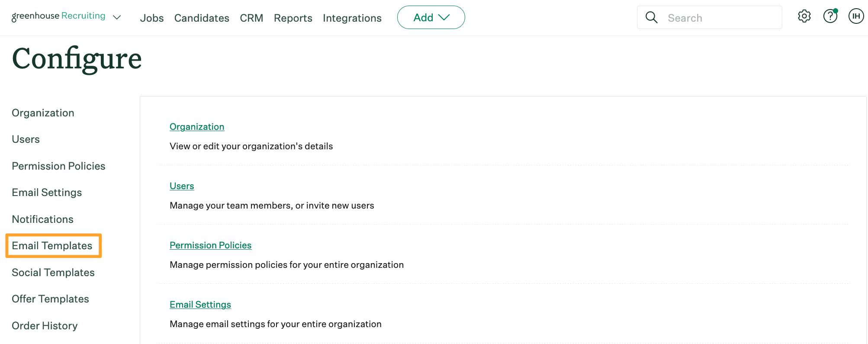Click the Greenhouse Recruiting logo
This screenshot has width=868, height=344.
click(58, 16)
